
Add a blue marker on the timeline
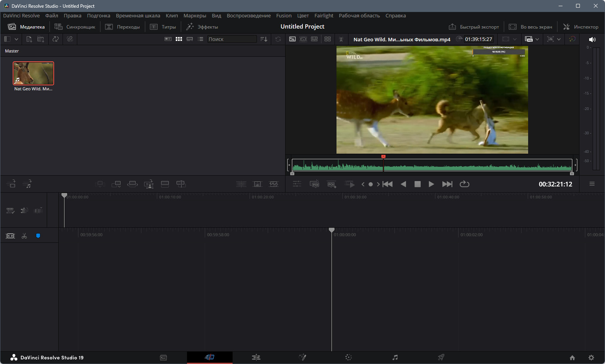click(38, 236)
